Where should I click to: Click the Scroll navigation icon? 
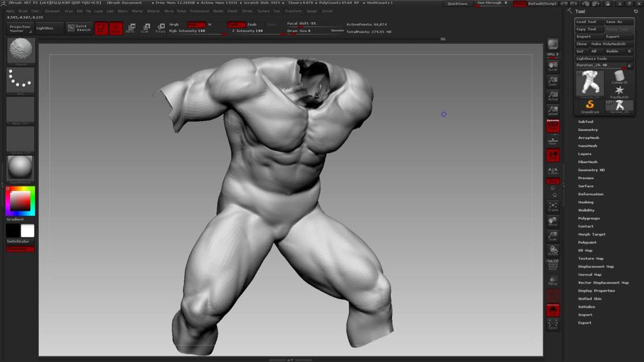coord(553,66)
